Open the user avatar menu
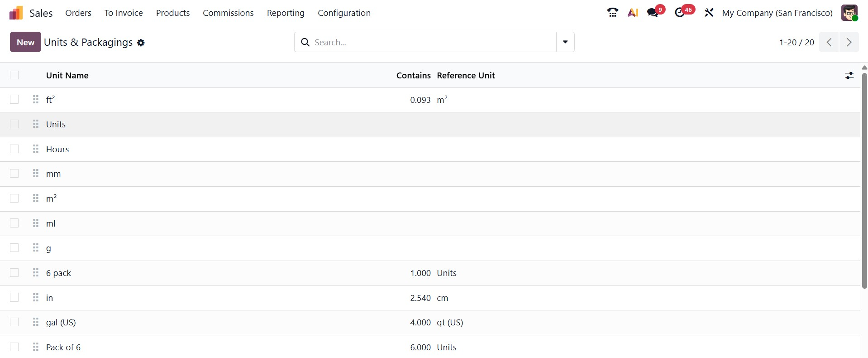This screenshot has width=868, height=358. point(849,13)
